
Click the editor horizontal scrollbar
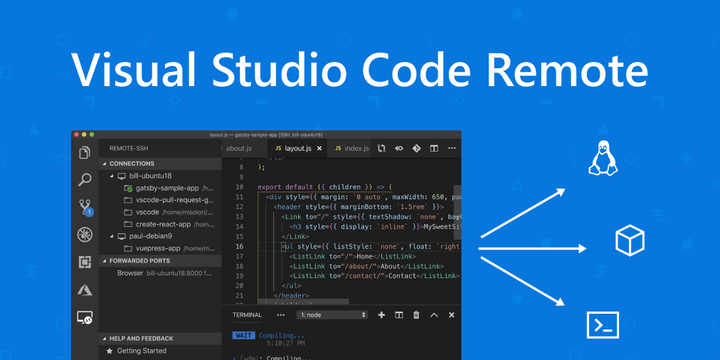point(303,302)
